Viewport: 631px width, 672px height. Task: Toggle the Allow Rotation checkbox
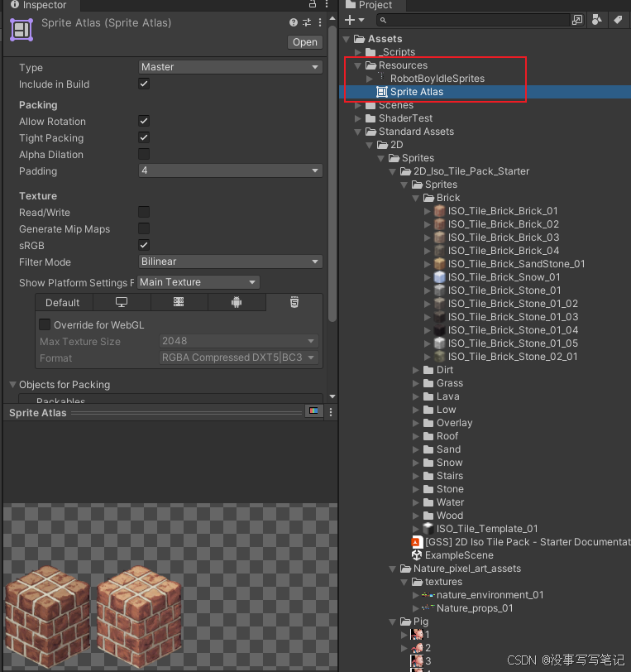pyautogui.click(x=144, y=121)
